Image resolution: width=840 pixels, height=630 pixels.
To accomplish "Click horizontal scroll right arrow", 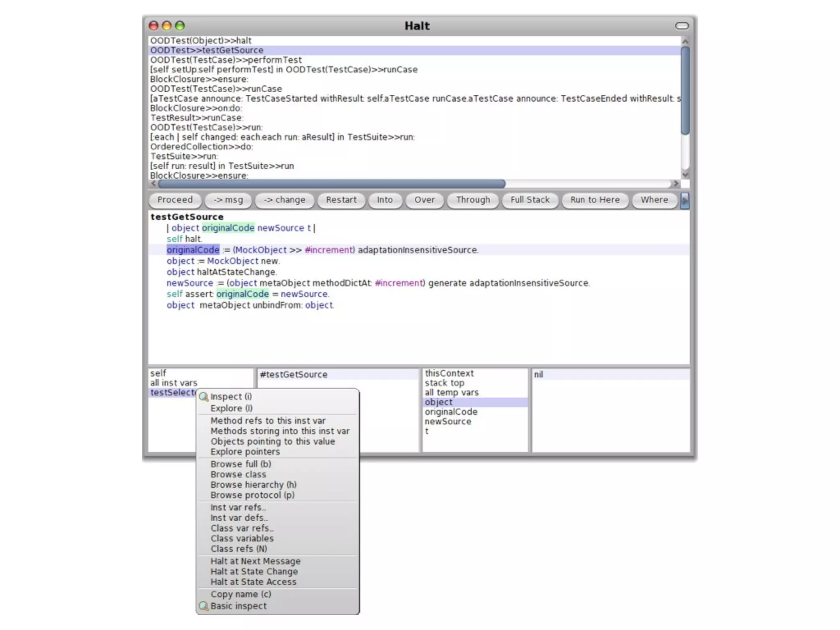I will pyautogui.click(x=676, y=184).
